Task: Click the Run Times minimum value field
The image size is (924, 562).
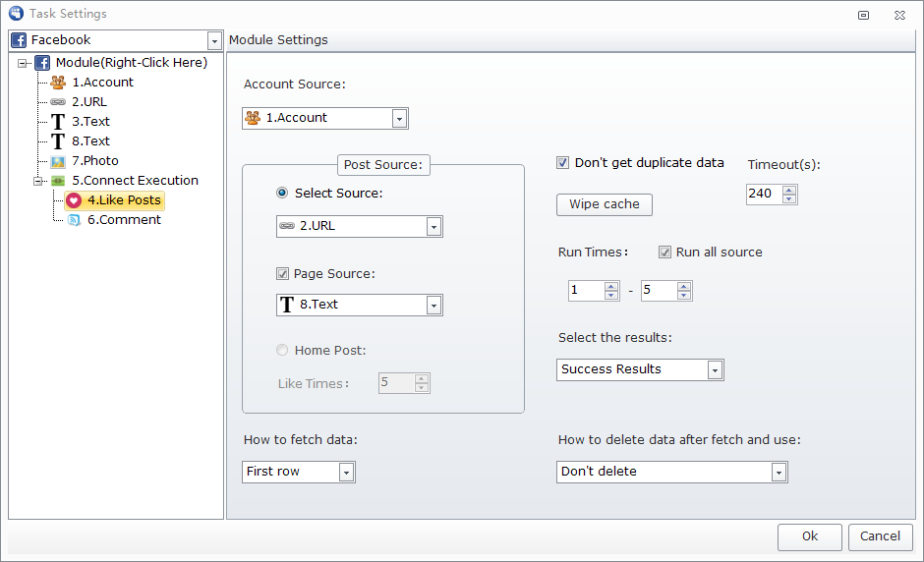Action: [586, 291]
